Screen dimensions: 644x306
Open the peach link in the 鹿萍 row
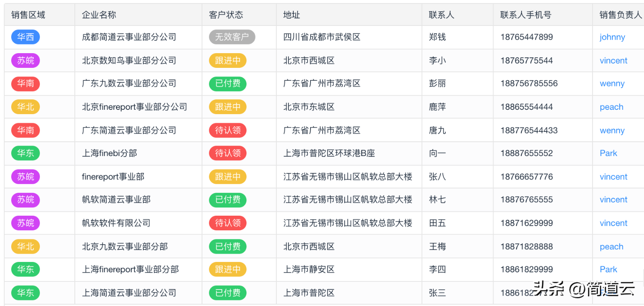pos(611,107)
